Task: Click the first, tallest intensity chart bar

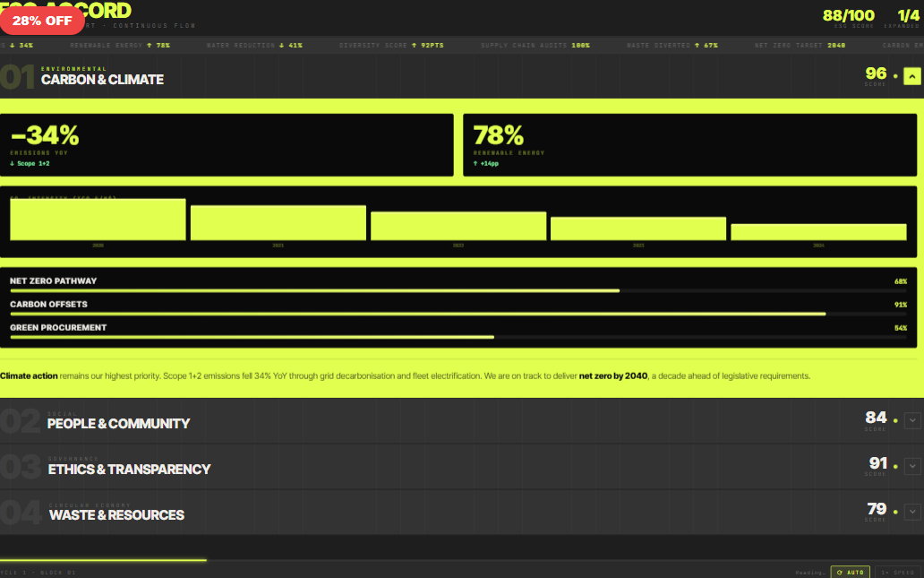Action: click(98, 220)
